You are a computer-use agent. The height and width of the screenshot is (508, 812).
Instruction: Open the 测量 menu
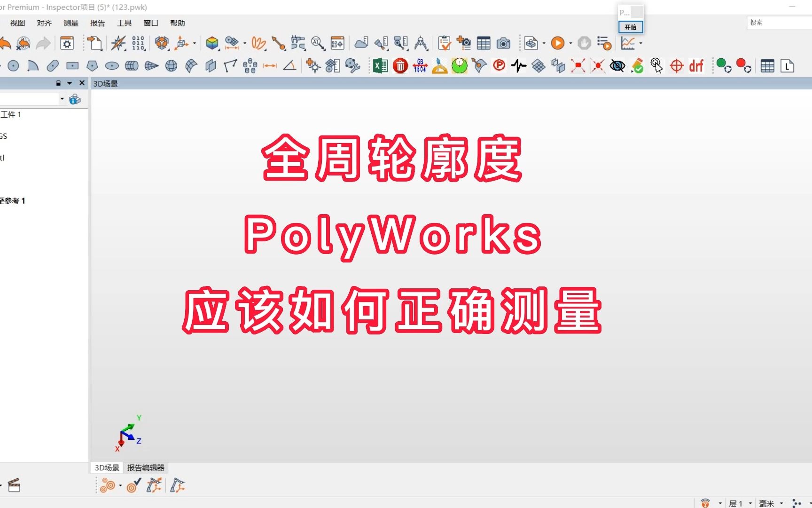[x=70, y=23]
